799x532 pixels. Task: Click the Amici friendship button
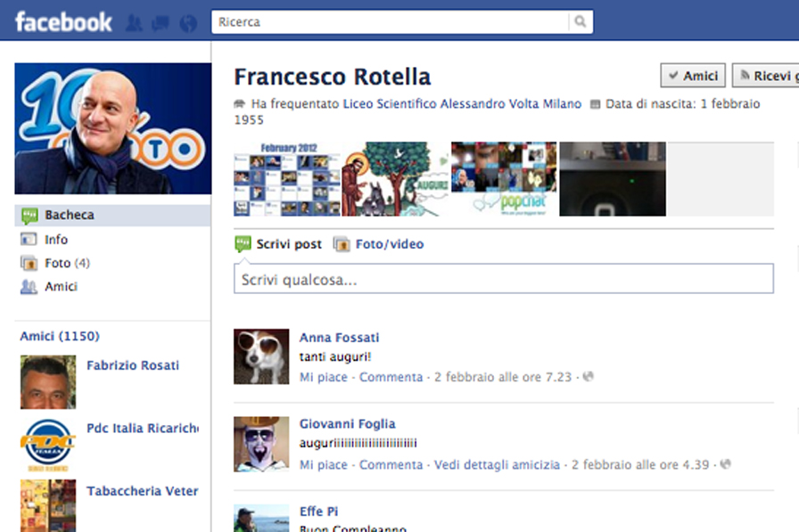[x=693, y=76]
